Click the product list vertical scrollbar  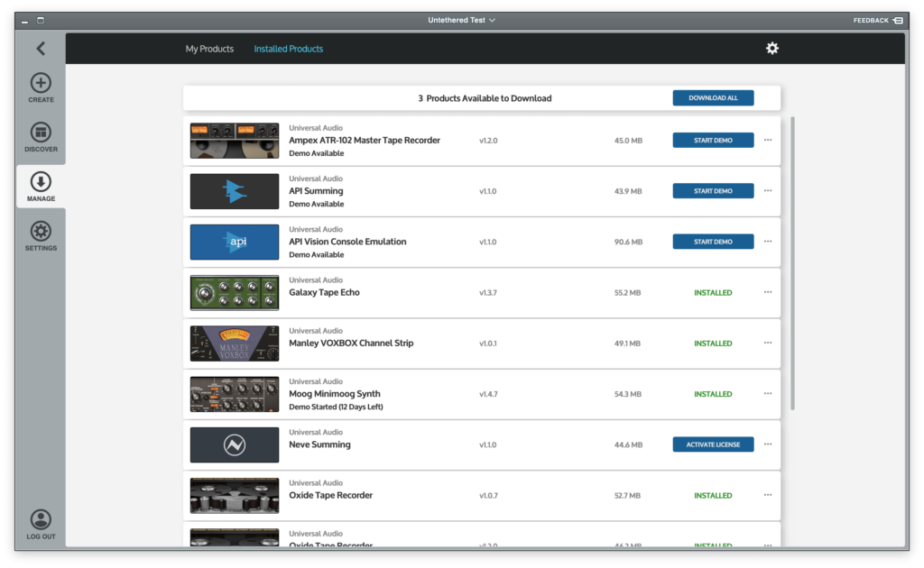792,261
